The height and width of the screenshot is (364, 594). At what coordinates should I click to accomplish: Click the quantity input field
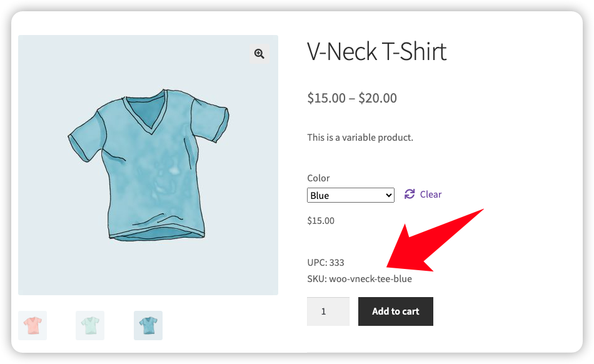click(x=328, y=311)
